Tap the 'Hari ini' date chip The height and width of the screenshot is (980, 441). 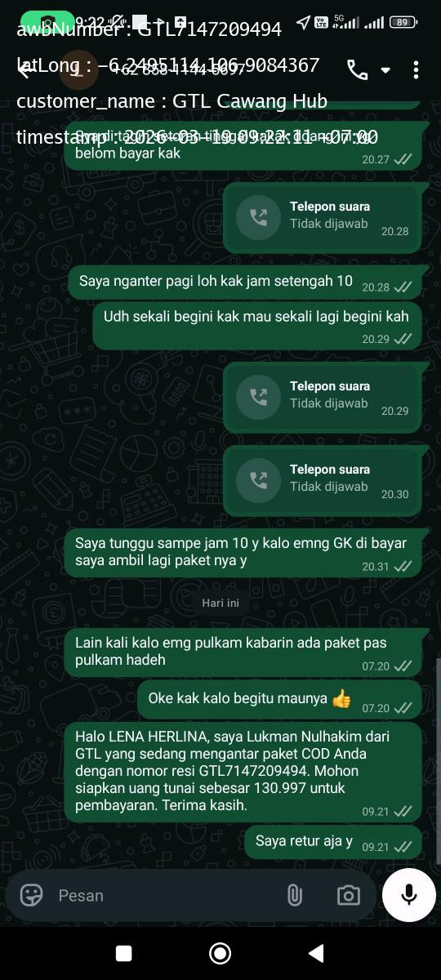(220, 603)
